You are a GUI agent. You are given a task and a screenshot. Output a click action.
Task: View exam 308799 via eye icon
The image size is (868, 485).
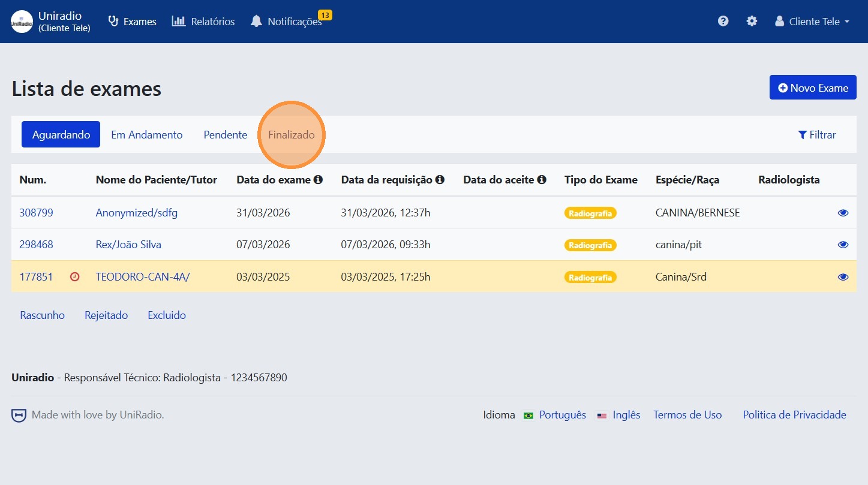(x=843, y=213)
